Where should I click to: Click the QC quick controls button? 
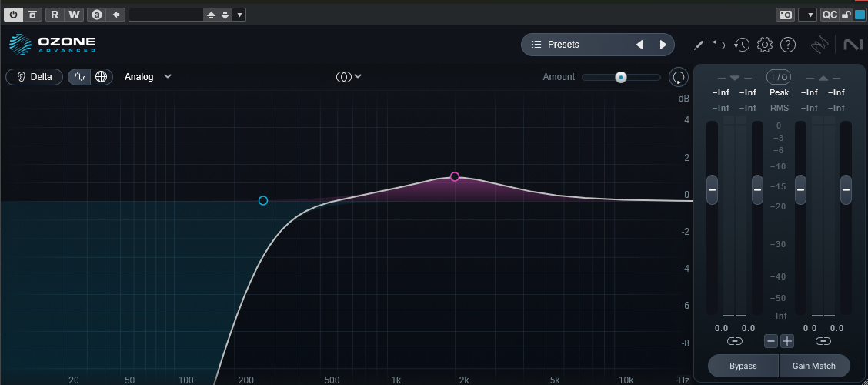coord(830,15)
